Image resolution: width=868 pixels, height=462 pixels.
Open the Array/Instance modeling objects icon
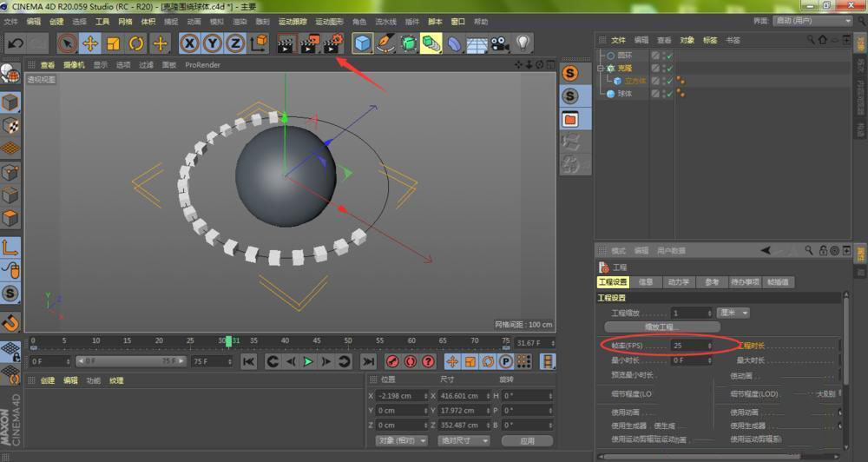click(x=431, y=43)
